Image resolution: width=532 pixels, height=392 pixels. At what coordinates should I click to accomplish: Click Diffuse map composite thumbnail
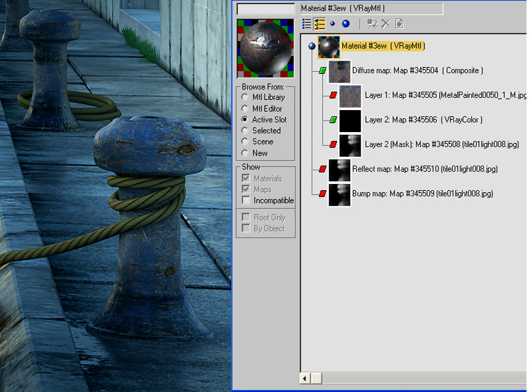tap(339, 71)
